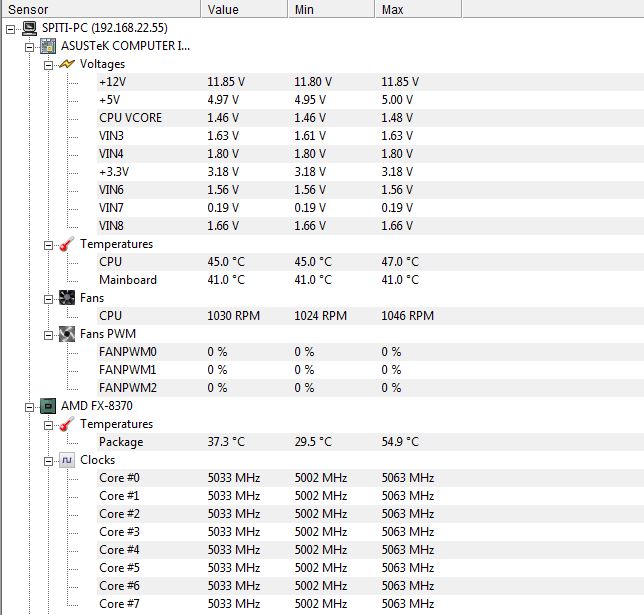Select the FANPWM0 row

coord(370,352)
